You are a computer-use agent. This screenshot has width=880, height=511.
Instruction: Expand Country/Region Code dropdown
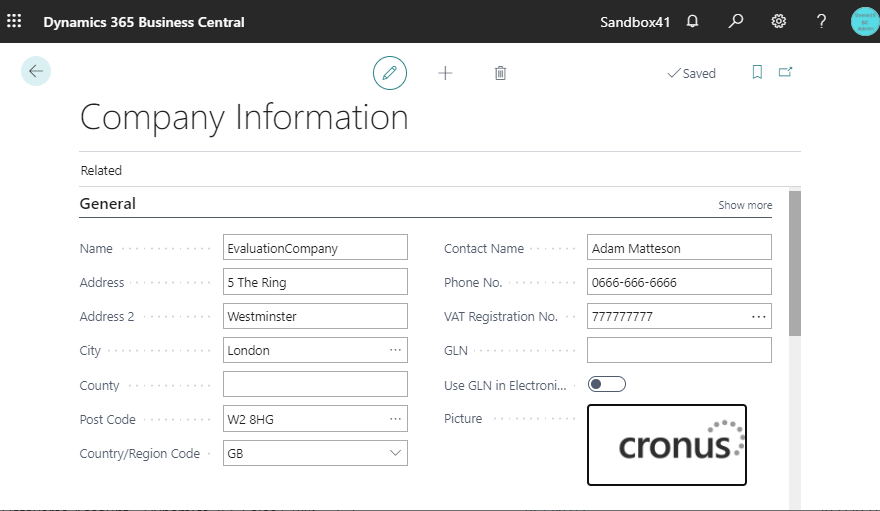tap(395, 453)
